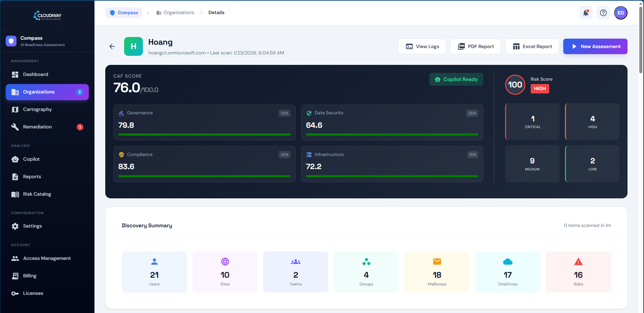The height and width of the screenshot is (313, 644).
Task: Click the Hoang organization avatar
Action: [x=134, y=46]
